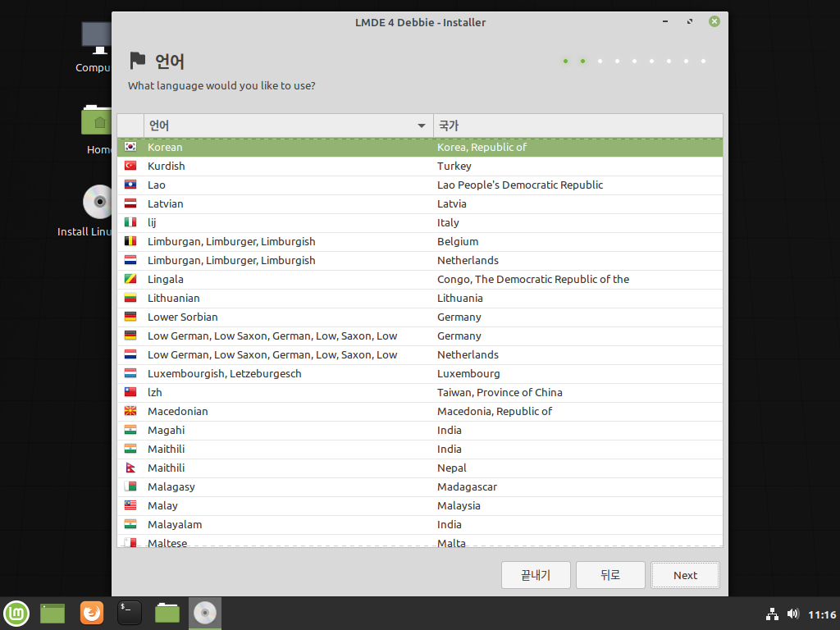This screenshot has height=630, width=840.
Task: Open Files manager from the taskbar
Action: (x=167, y=613)
